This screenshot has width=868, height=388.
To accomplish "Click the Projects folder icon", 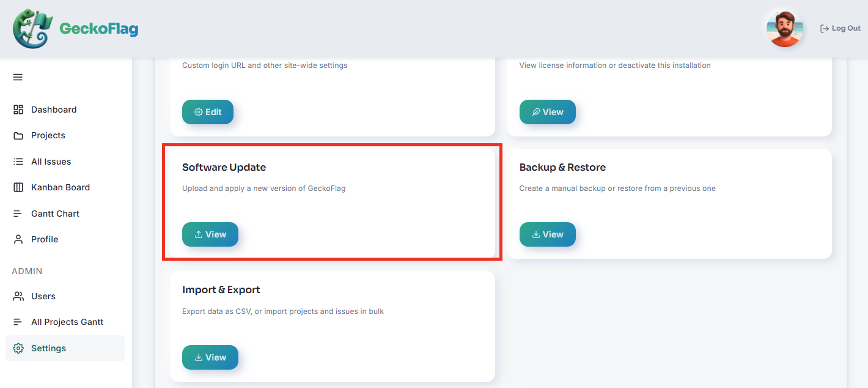I will [x=18, y=135].
